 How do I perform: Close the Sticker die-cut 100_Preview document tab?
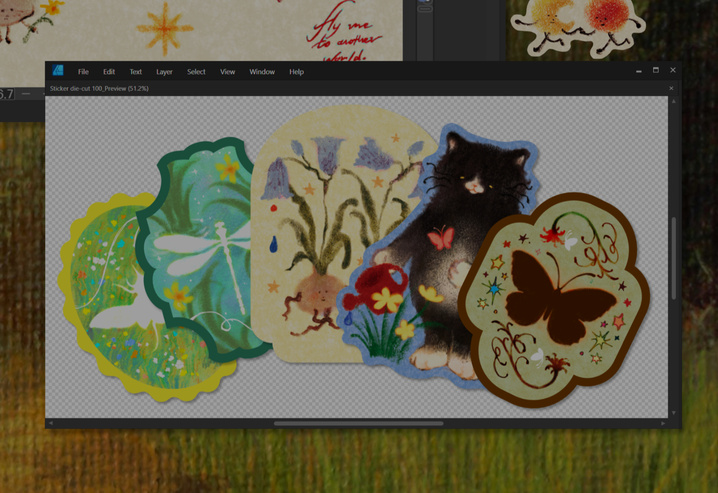671,88
